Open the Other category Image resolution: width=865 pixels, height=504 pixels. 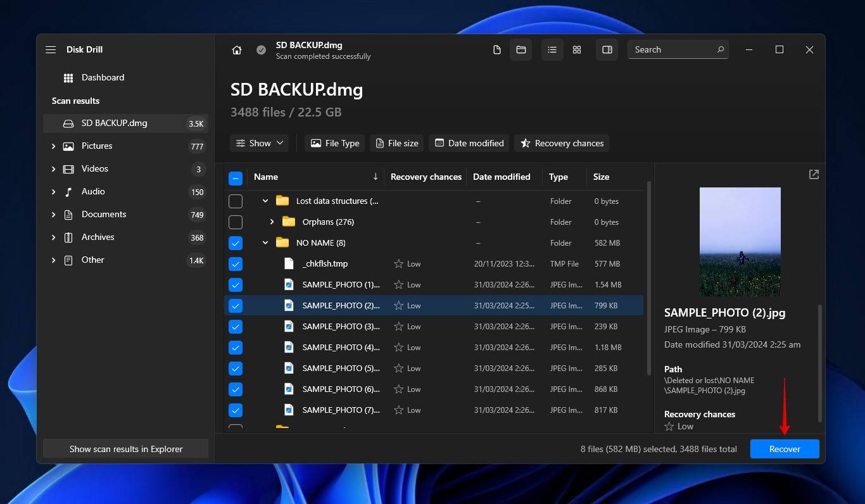coord(125,260)
